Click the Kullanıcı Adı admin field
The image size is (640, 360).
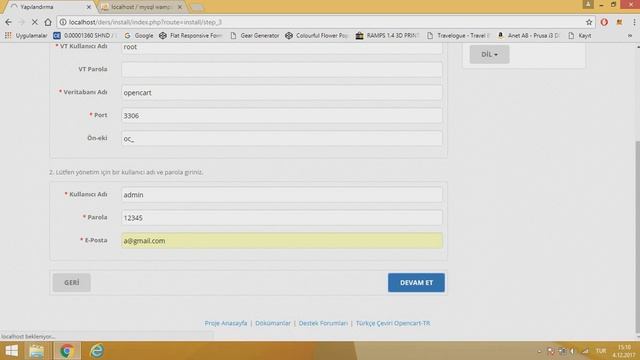tap(282, 195)
